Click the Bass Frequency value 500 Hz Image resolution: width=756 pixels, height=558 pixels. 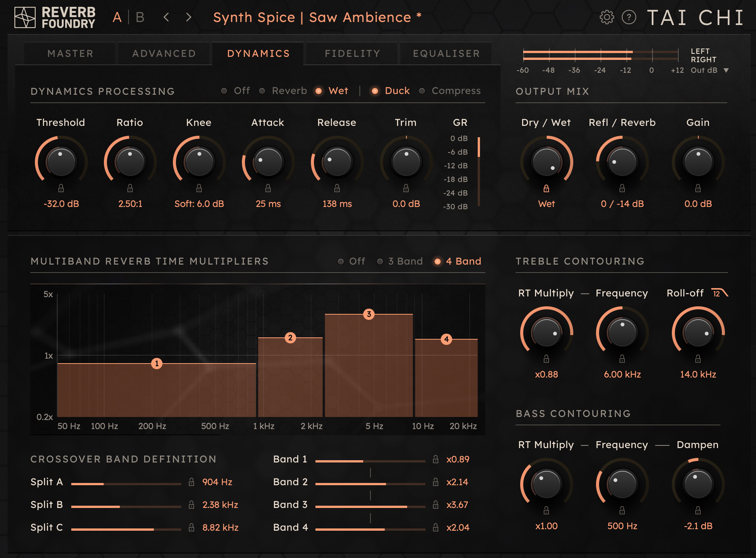622,526
